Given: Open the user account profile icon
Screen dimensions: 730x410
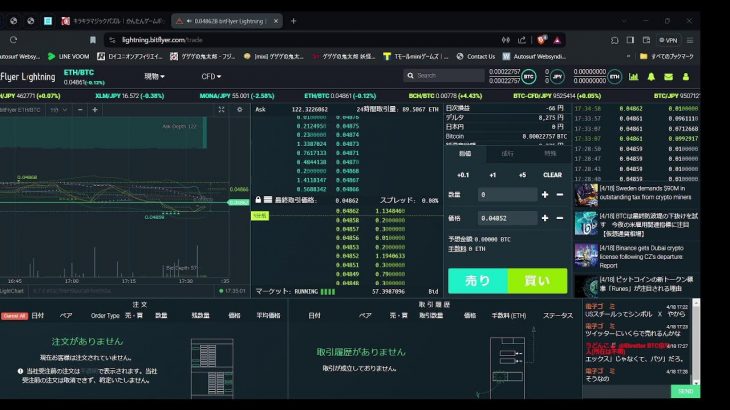Looking at the screenshot, I should pos(685,77).
